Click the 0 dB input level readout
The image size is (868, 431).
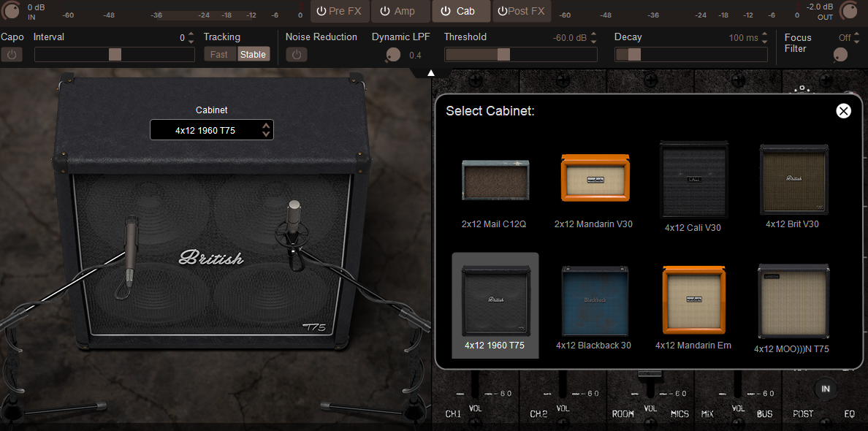(36, 8)
